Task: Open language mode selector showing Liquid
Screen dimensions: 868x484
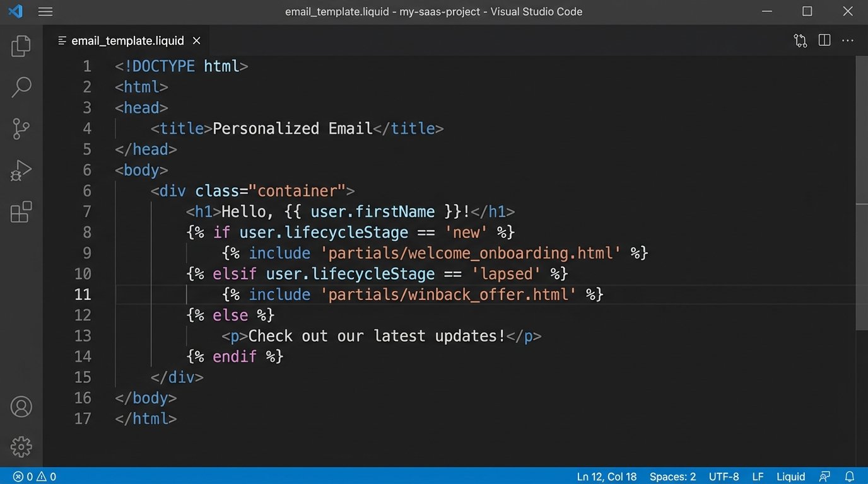Action: coord(791,476)
